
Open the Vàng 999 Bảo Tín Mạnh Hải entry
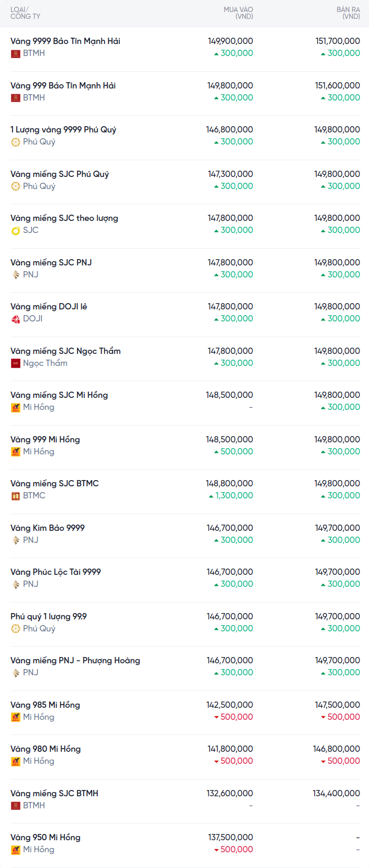tap(63, 85)
